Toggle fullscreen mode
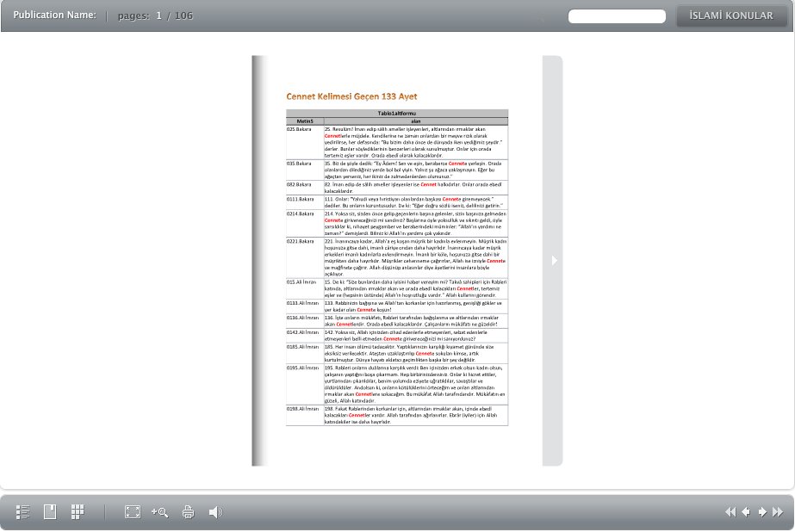This screenshot has width=795, height=532. pos(133,512)
